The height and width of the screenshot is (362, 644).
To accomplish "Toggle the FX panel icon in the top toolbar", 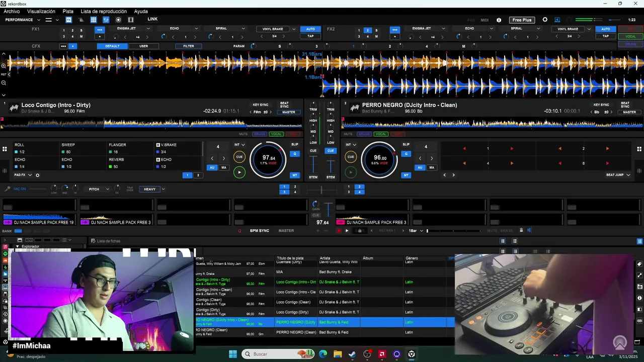I will [68, 20].
